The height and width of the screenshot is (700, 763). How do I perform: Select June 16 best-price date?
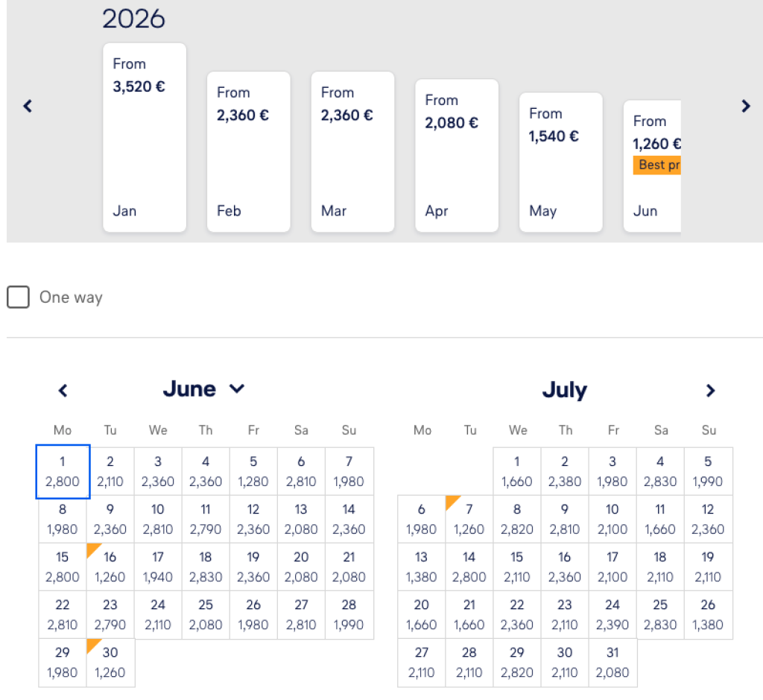coord(110,567)
